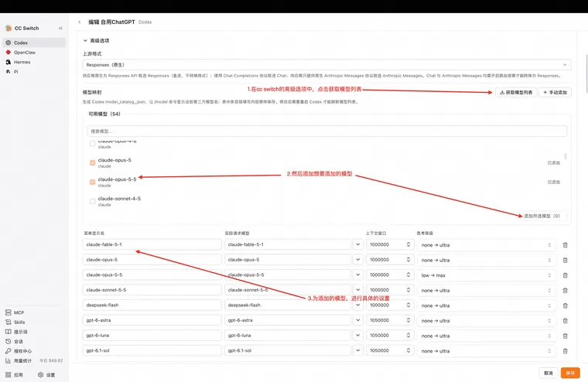Viewport: 588px width, 382px height.
Task: Click the main page vertical scrollbar
Action: coord(586,73)
